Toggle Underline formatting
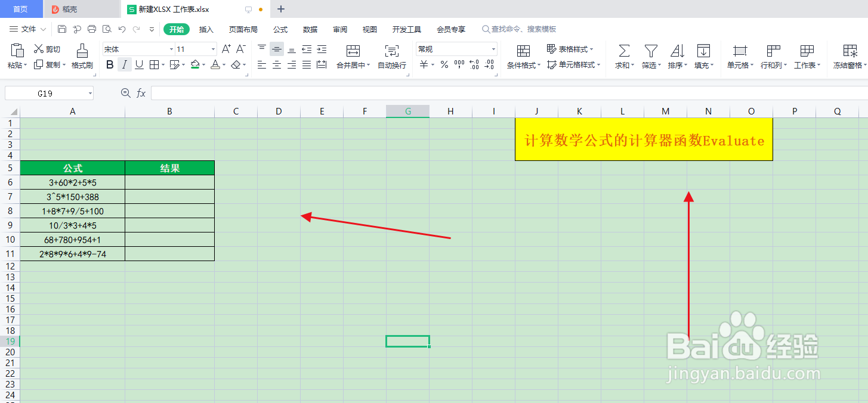The image size is (868, 403). [x=139, y=65]
